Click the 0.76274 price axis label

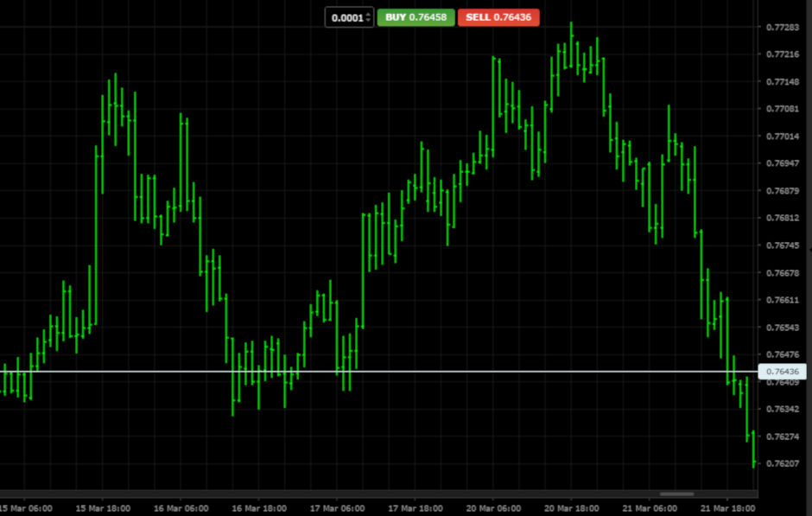click(x=783, y=436)
